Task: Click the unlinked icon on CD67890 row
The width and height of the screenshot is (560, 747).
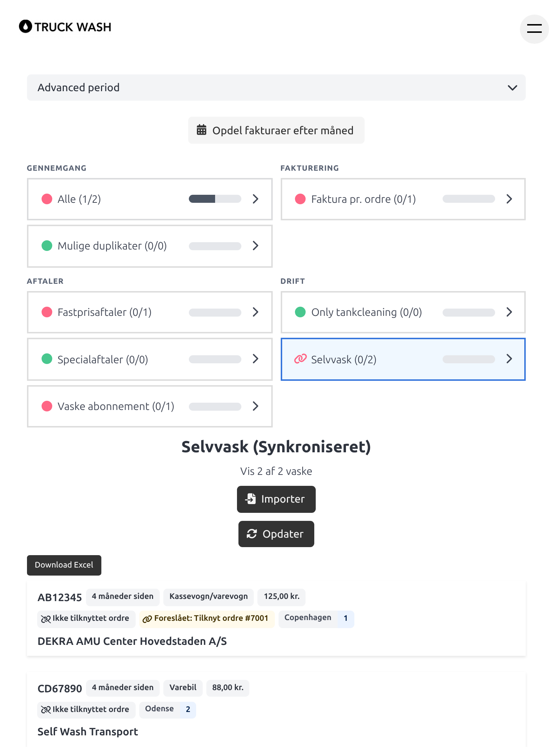Action: pyautogui.click(x=46, y=709)
